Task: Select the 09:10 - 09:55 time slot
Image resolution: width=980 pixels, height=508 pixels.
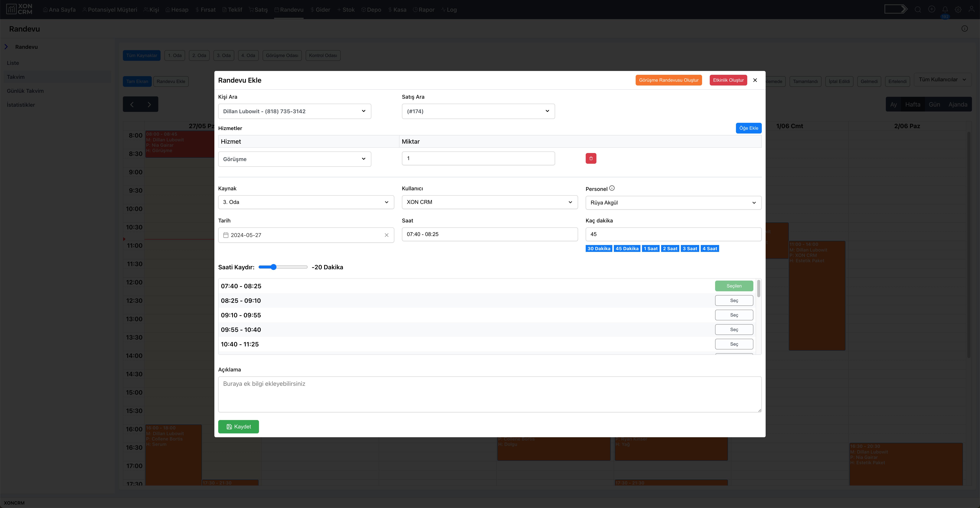Action: click(x=734, y=315)
